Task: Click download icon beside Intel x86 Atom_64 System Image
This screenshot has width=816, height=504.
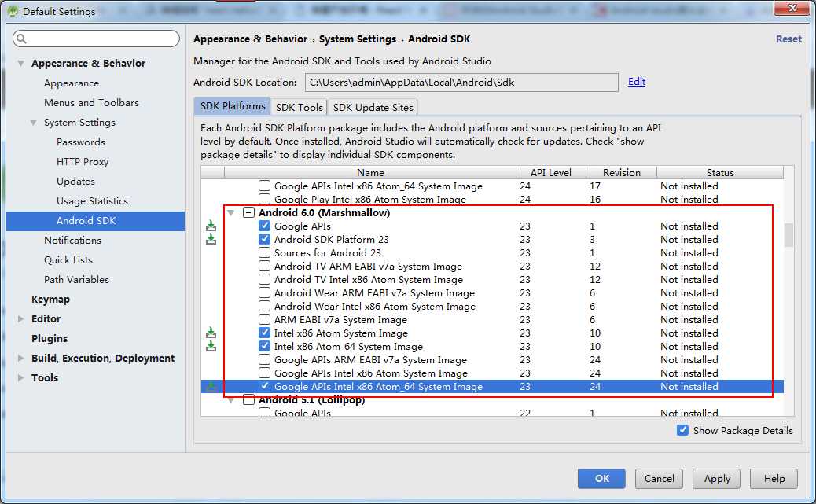Action: click(211, 346)
